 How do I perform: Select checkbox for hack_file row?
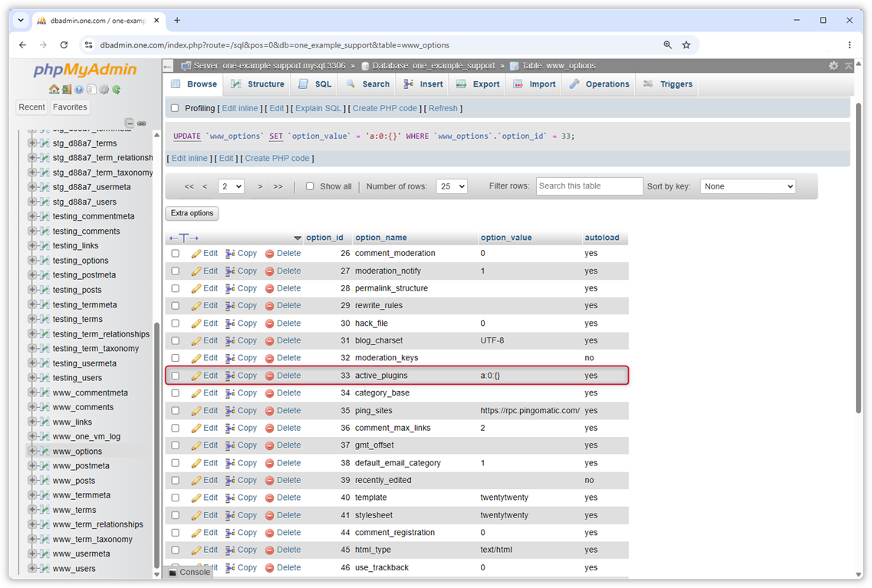point(175,324)
